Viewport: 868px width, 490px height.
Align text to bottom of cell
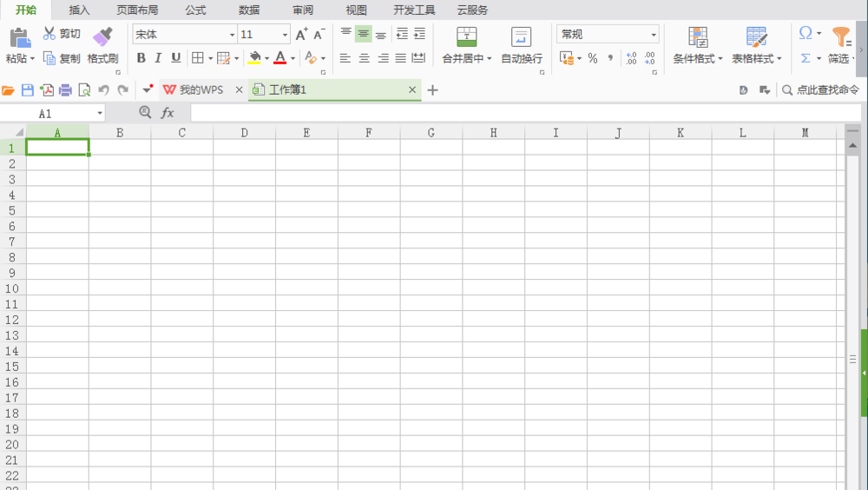[381, 35]
